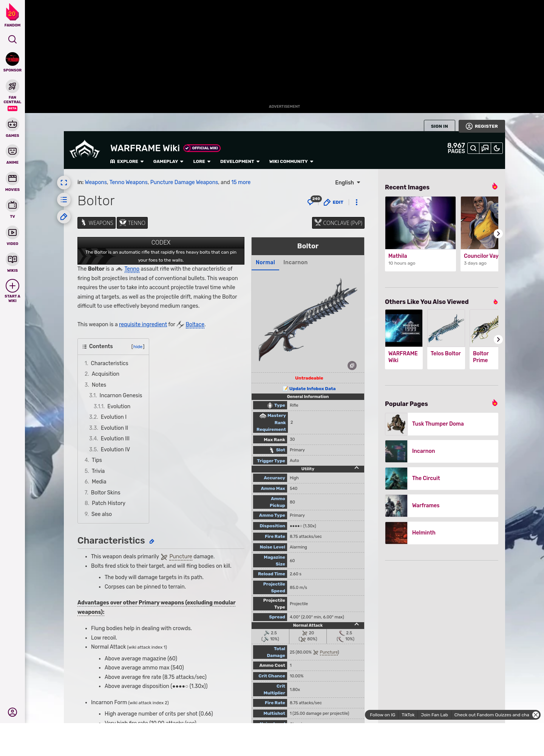Open the Wikis book icon
The width and height of the screenshot is (544, 756).
[x=12, y=259]
